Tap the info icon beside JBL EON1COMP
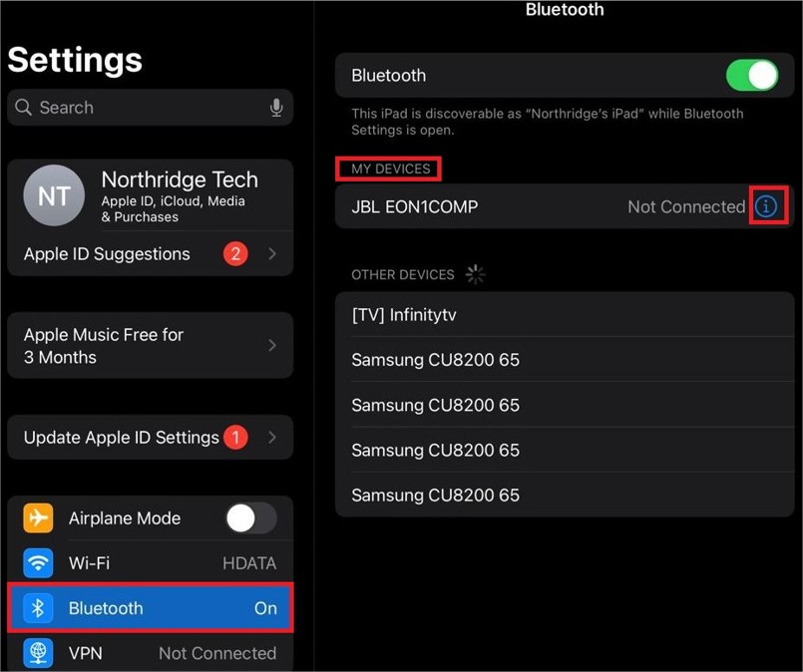 point(766,206)
